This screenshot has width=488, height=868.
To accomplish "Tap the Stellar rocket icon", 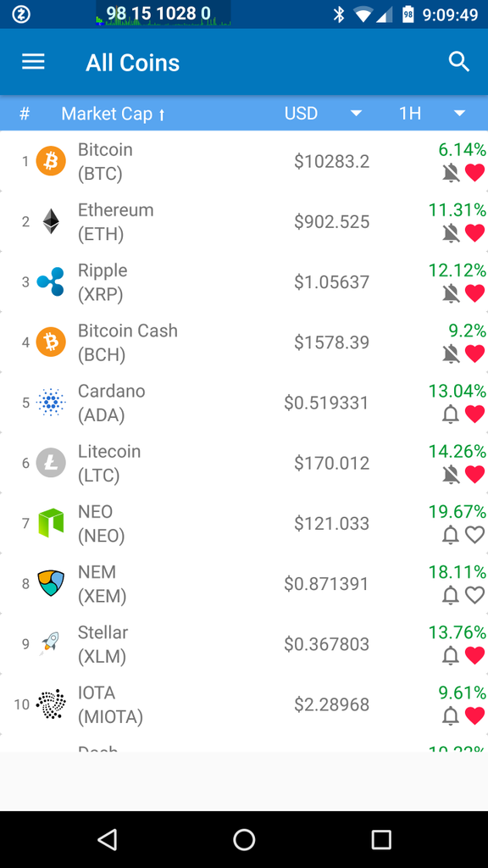I will click(x=50, y=644).
